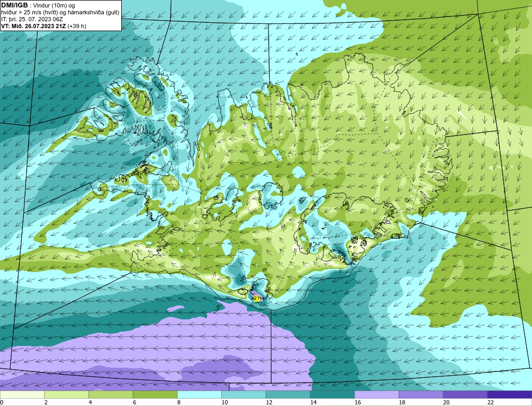Click the legend label '16'
This screenshot has height=406, width=532.
tap(358, 402)
